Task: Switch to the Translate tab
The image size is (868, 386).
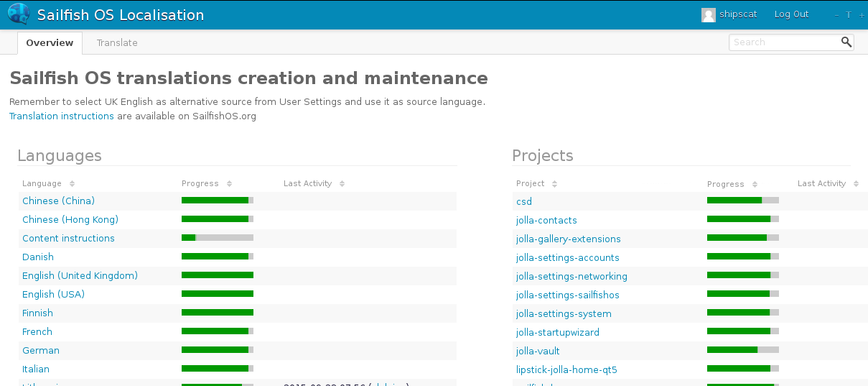Action: 117,43
